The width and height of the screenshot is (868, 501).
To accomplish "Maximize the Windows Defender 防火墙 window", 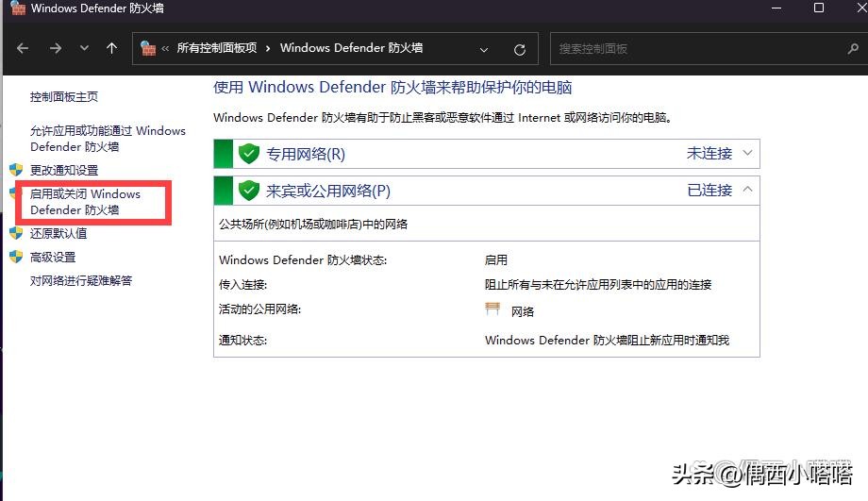I will 819,8.
